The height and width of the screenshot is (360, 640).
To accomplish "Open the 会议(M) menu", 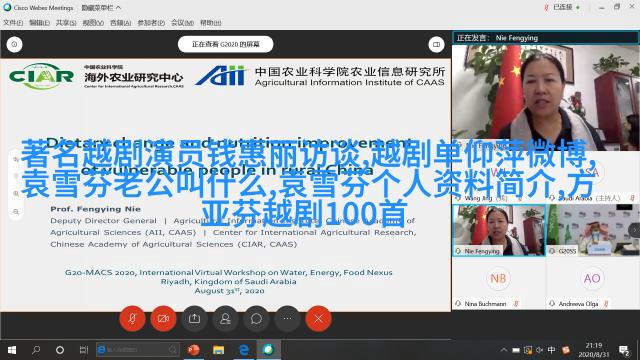I will [x=182, y=23].
